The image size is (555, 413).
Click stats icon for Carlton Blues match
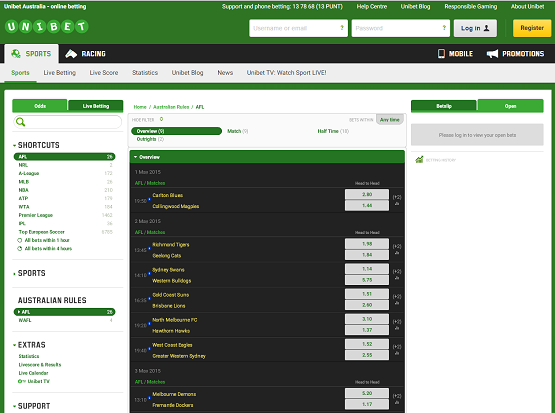tap(397, 204)
